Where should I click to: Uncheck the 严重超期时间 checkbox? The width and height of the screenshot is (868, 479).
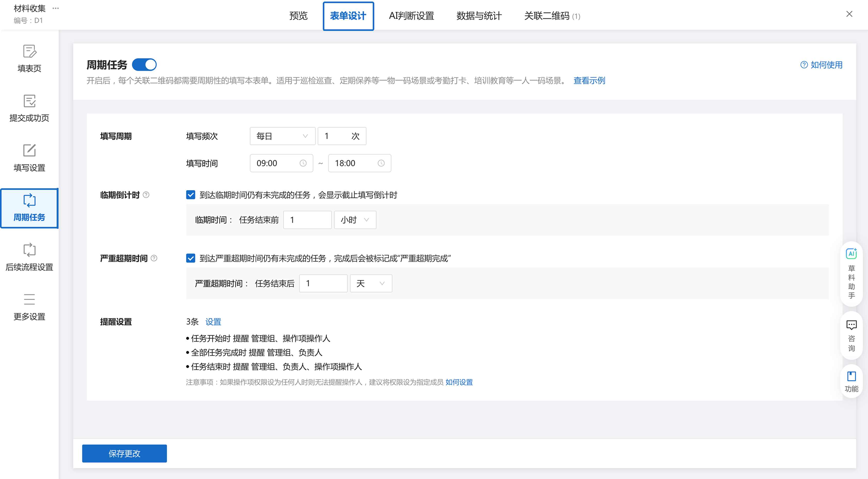[x=191, y=258]
